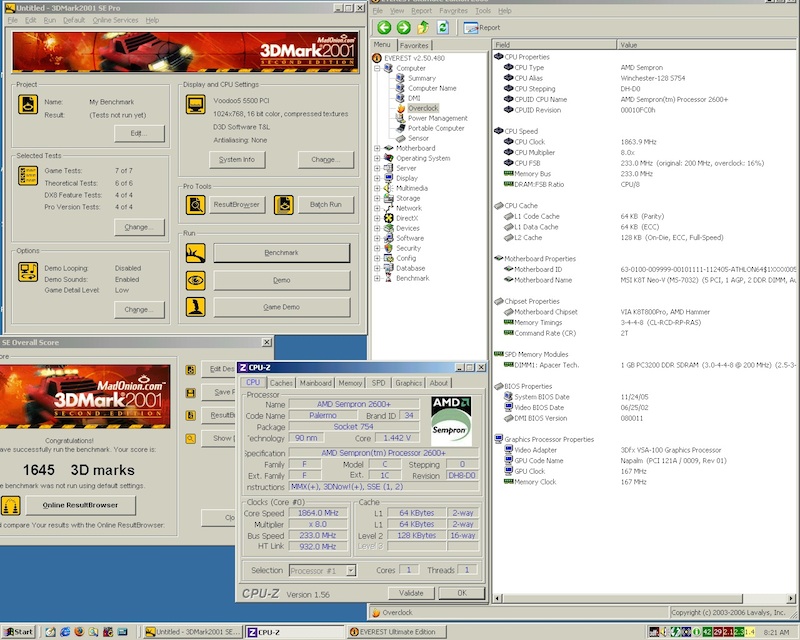Click the Report button in EVEREST toolbar
The height and width of the screenshot is (640, 800).
(482, 28)
